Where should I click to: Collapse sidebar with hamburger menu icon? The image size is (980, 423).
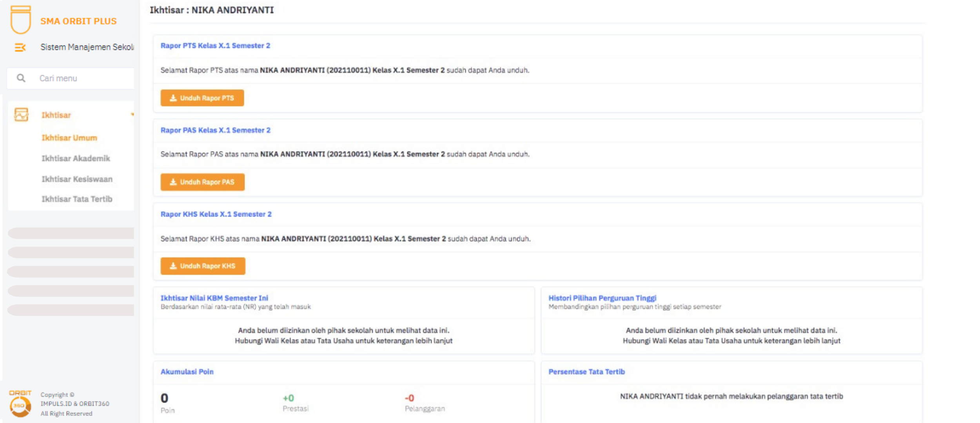click(20, 47)
